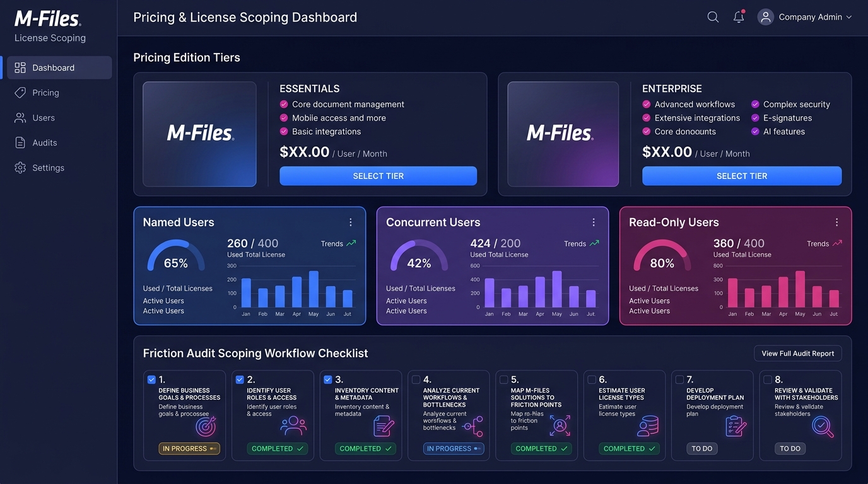
Task: Click the user database icon in step 6
Action: [x=648, y=427]
